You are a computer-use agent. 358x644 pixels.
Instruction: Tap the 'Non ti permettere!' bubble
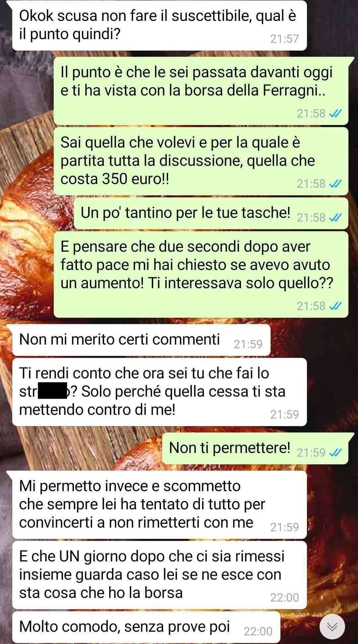(x=255, y=448)
